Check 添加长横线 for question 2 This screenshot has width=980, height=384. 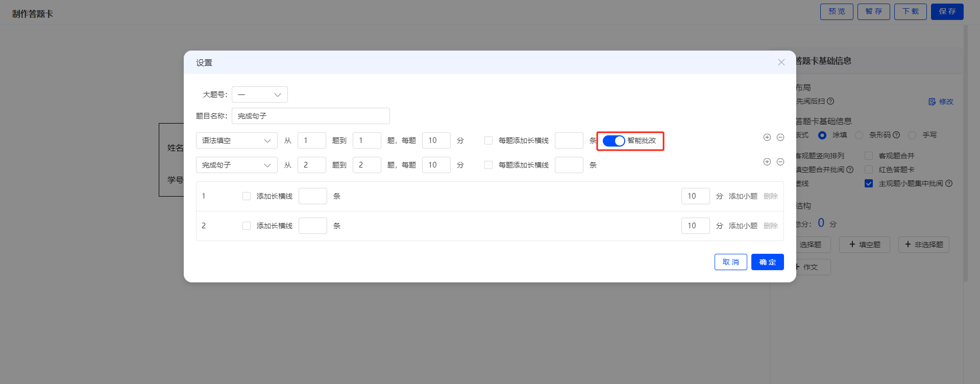pyautogui.click(x=247, y=226)
